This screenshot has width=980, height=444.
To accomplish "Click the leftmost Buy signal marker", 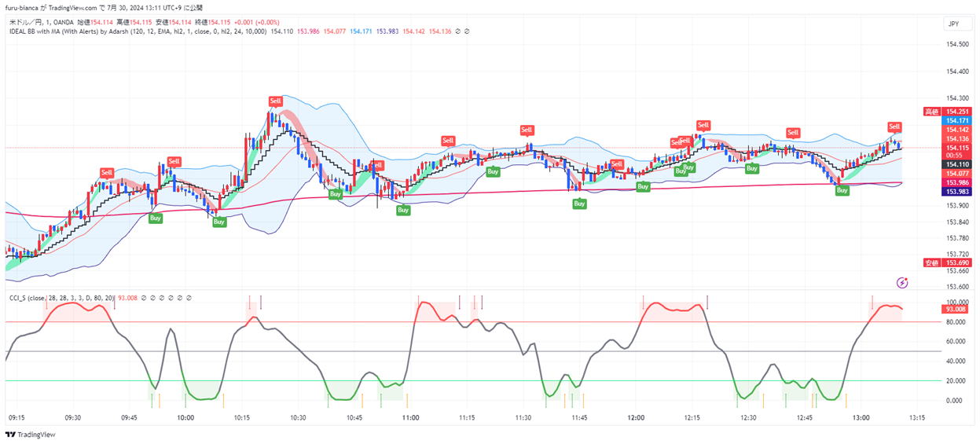I will pyautogui.click(x=156, y=218).
